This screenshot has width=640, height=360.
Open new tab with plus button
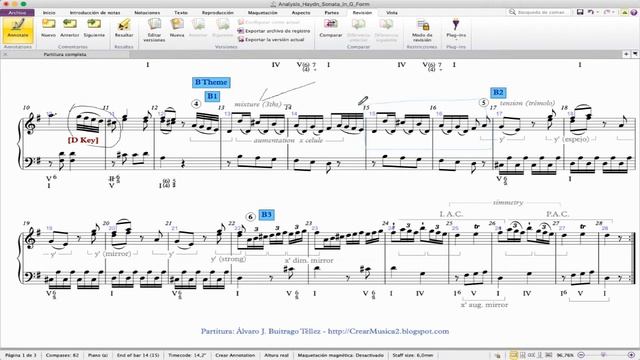(x=626, y=54)
